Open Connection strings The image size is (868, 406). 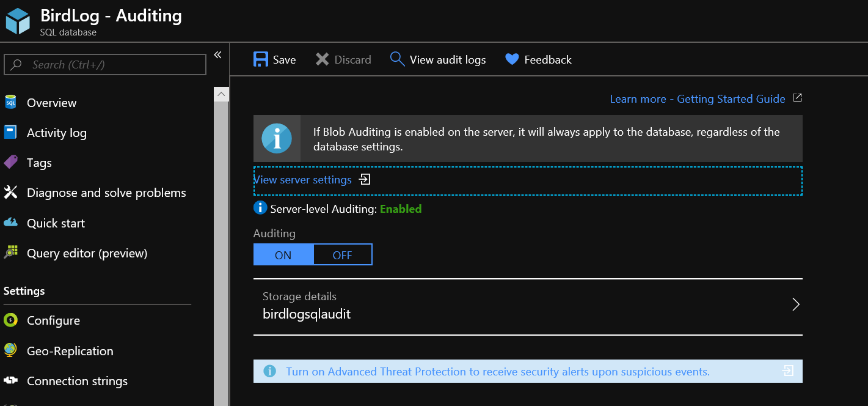point(77,381)
